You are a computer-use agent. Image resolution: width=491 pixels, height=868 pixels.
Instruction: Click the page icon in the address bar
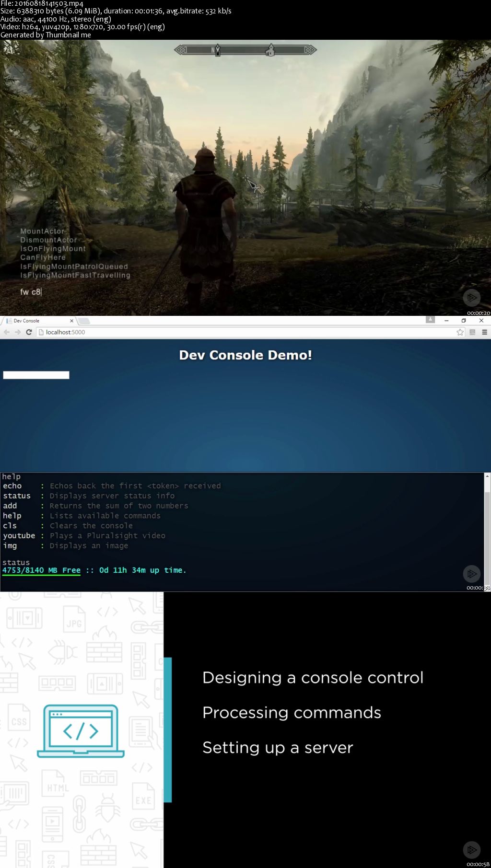[41, 332]
